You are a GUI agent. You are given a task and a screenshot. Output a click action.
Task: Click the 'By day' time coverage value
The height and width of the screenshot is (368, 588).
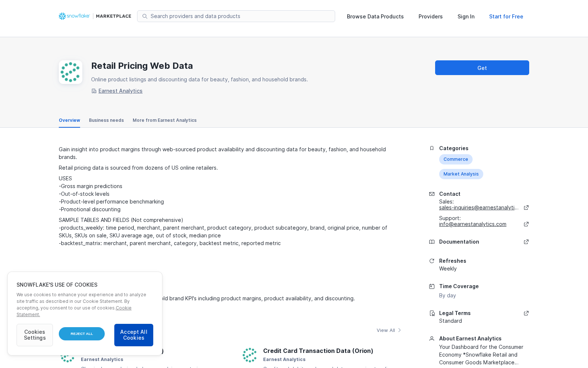(x=448, y=296)
